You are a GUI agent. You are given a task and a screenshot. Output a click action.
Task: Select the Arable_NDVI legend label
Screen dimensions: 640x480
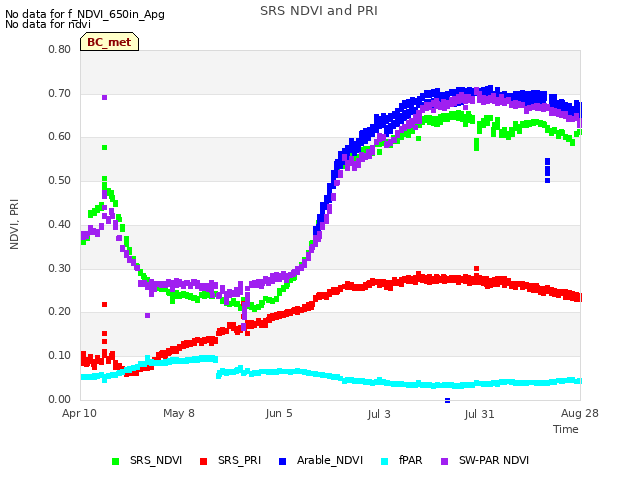[x=330, y=460]
